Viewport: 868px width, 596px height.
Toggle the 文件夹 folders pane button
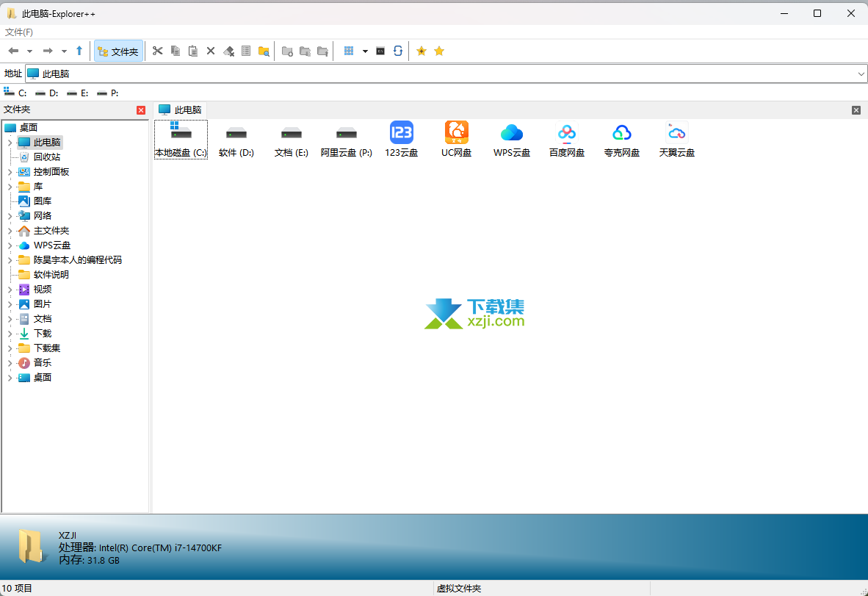118,51
